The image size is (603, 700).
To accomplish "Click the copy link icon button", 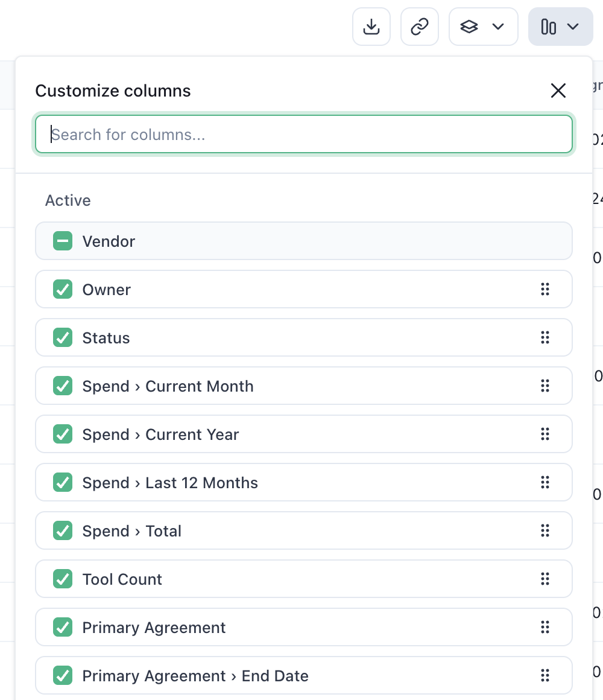I will 420,27.
